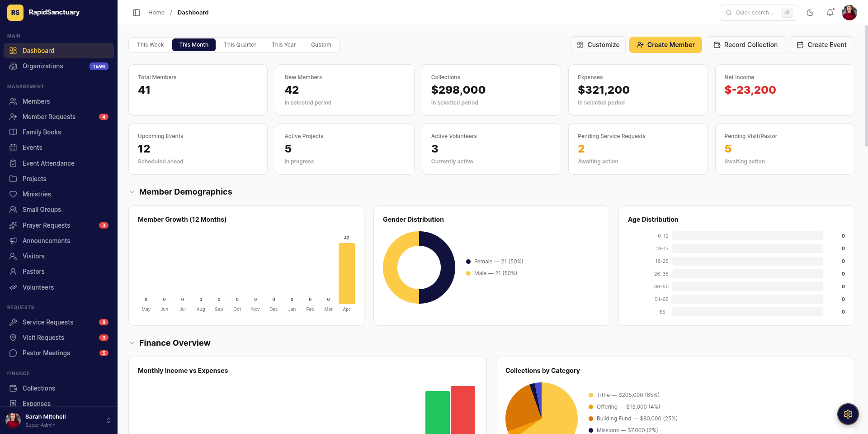Open Prayer Requests

click(x=59, y=225)
